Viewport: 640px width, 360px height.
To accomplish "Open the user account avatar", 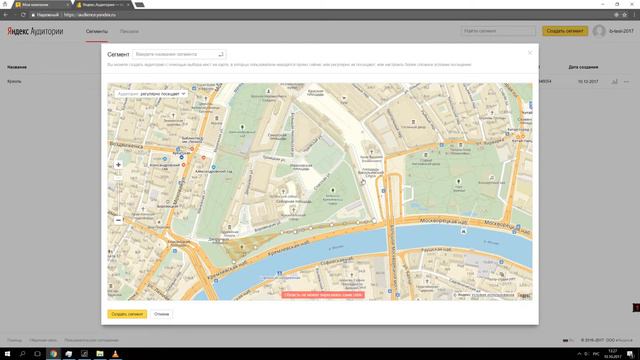I will [x=599, y=31].
